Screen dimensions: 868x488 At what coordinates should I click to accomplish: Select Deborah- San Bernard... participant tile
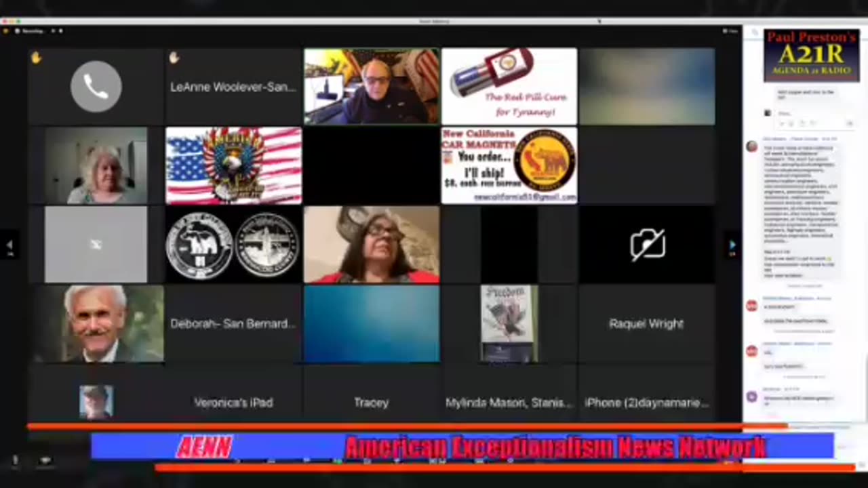(x=233, y=323)
